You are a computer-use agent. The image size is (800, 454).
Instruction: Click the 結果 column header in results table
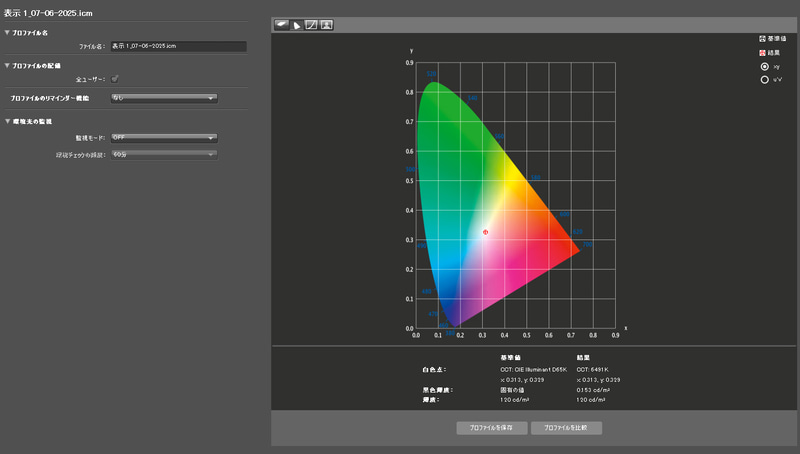583,358
